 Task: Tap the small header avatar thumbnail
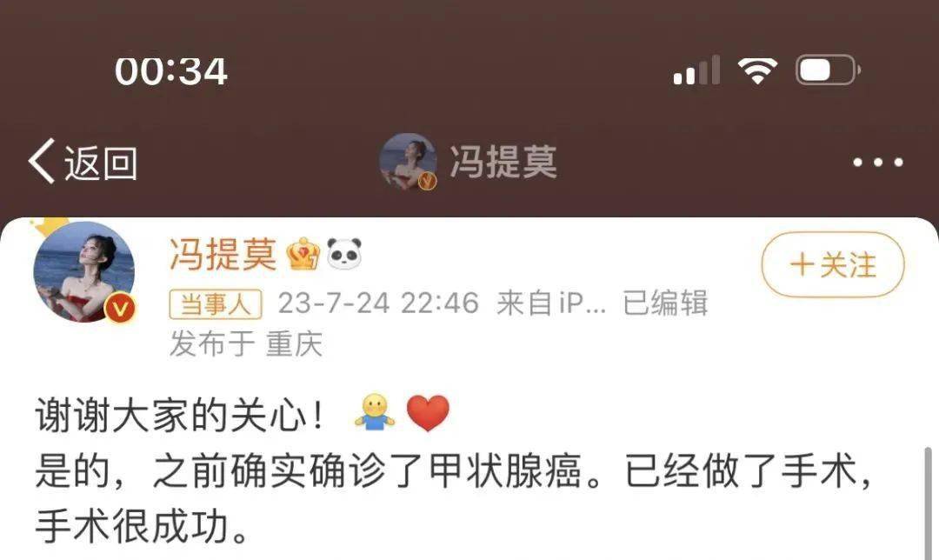click(x=407, y=161)
